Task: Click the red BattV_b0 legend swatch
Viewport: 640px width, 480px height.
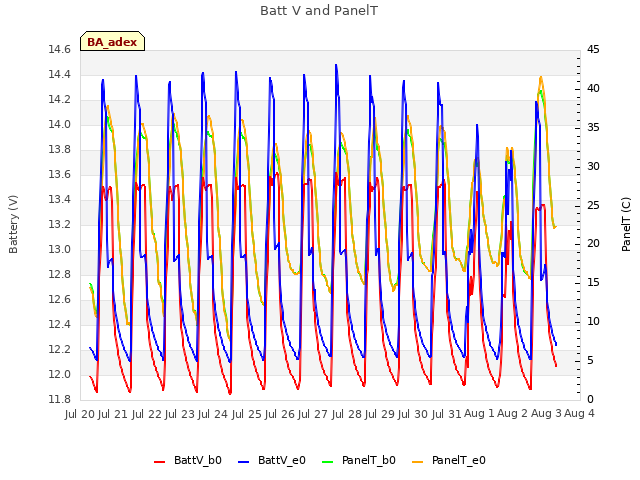Action: pyautogui.click(x=160, y=462)
